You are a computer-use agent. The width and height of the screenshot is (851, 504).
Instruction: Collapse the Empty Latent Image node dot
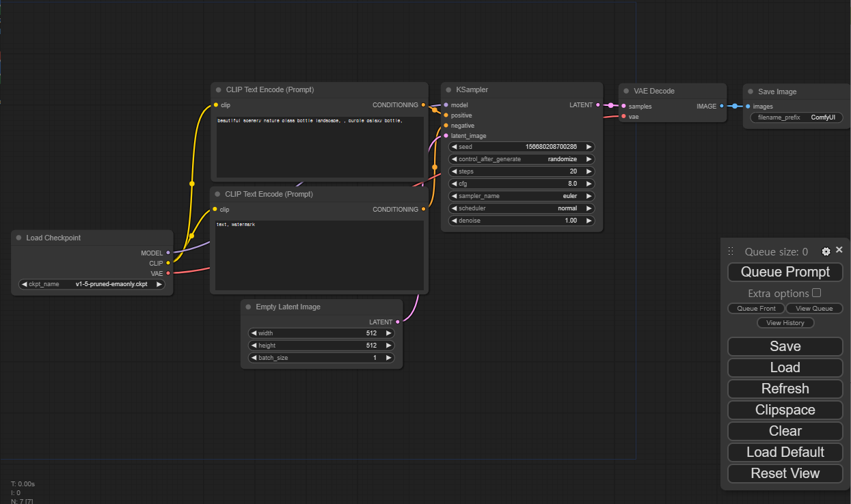coord(248,307)
